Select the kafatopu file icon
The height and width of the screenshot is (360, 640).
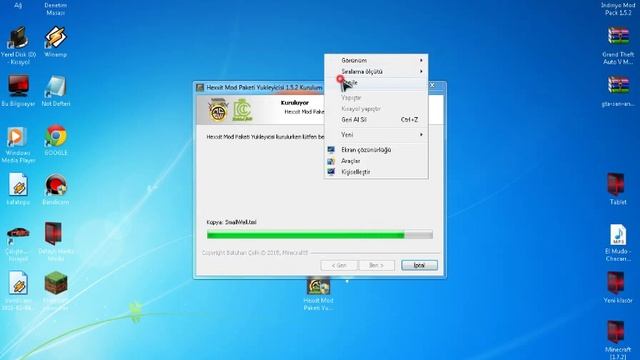[x=18, y=185]
